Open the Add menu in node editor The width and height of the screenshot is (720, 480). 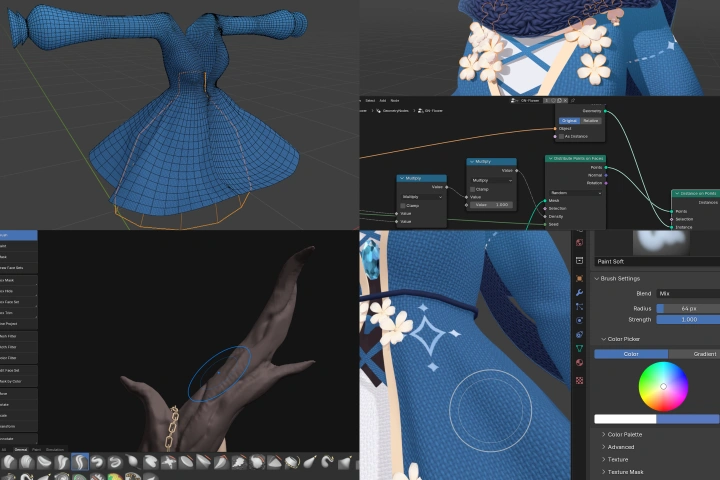tap(382, 101)
